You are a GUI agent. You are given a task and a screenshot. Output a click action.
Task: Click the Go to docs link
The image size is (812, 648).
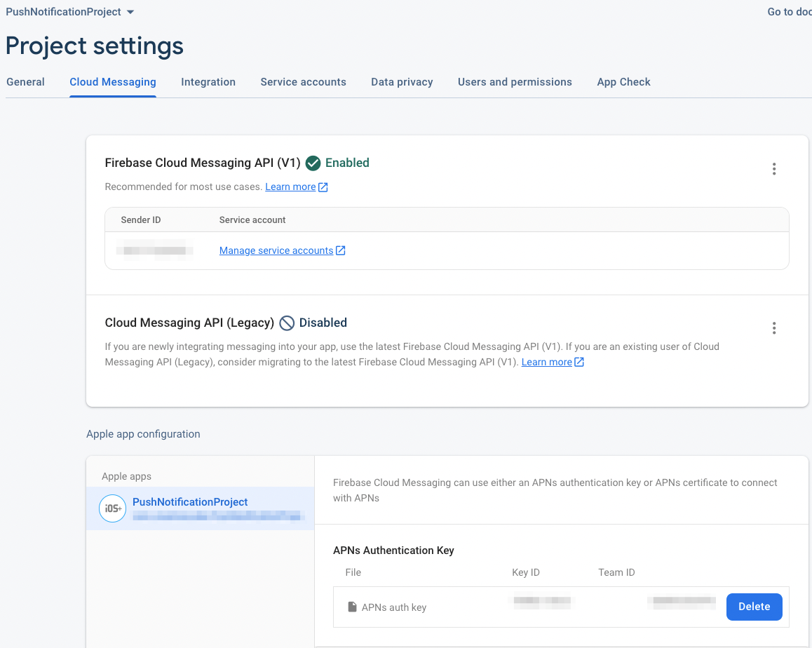[790, 12]
